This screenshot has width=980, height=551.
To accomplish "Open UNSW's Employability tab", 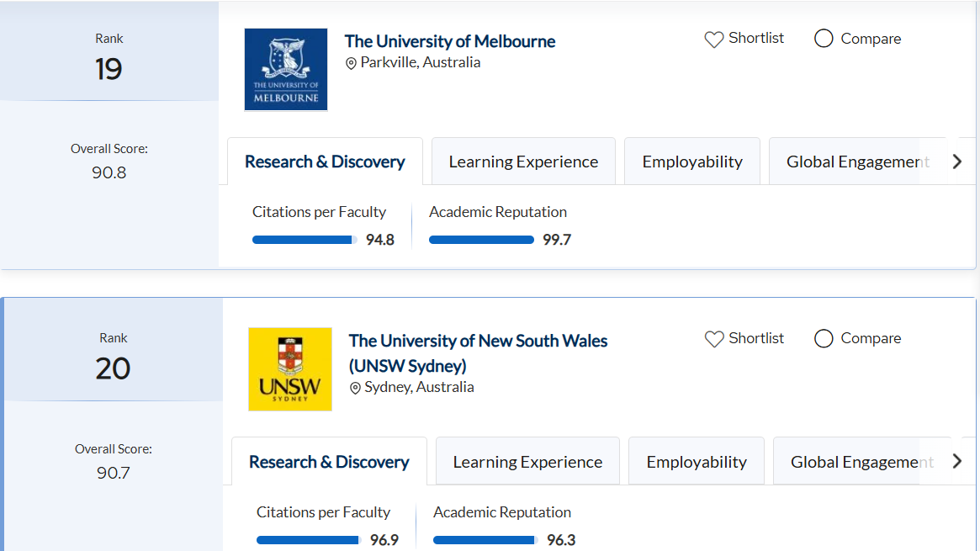I will (x=697, y=461).
